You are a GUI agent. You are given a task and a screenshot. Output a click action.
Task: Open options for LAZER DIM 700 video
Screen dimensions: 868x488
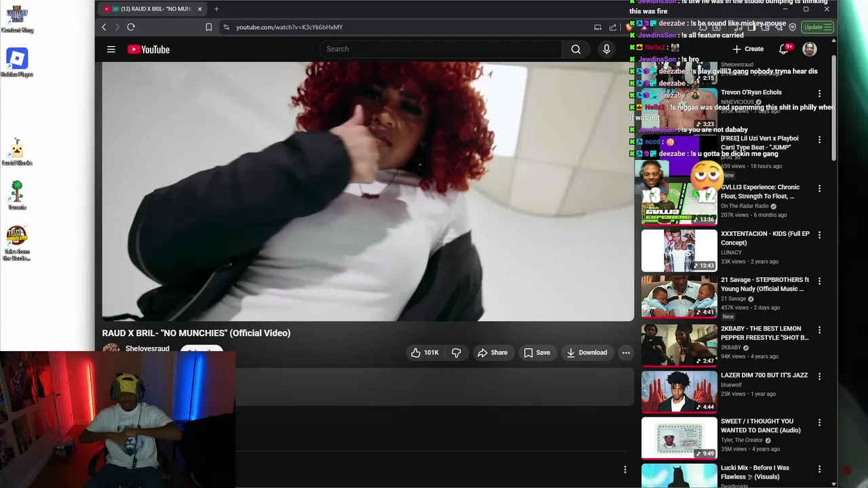tap(819, 376)
